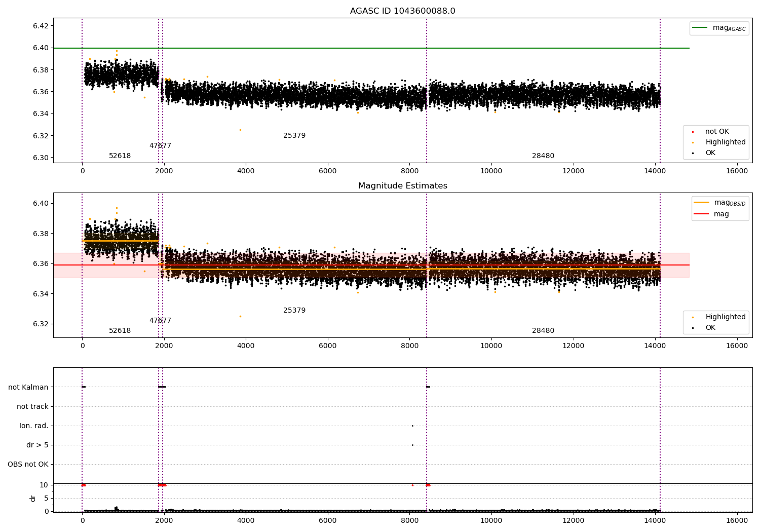The image size is (760, 532).
Task: Select the 'OBS not OK' axis label
Action: 28,464
